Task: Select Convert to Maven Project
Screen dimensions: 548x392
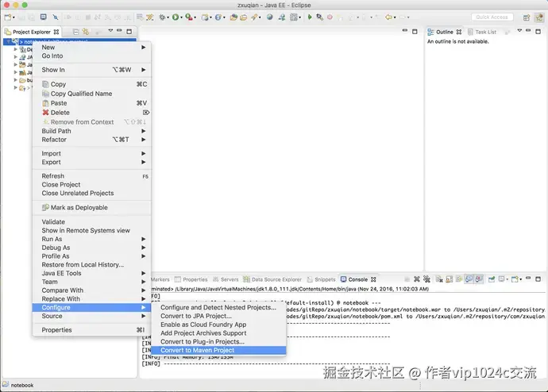Action: (218, 350)
